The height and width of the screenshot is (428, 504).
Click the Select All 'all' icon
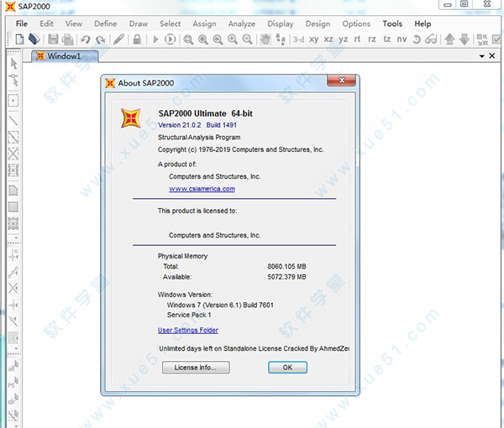[13, 367]
